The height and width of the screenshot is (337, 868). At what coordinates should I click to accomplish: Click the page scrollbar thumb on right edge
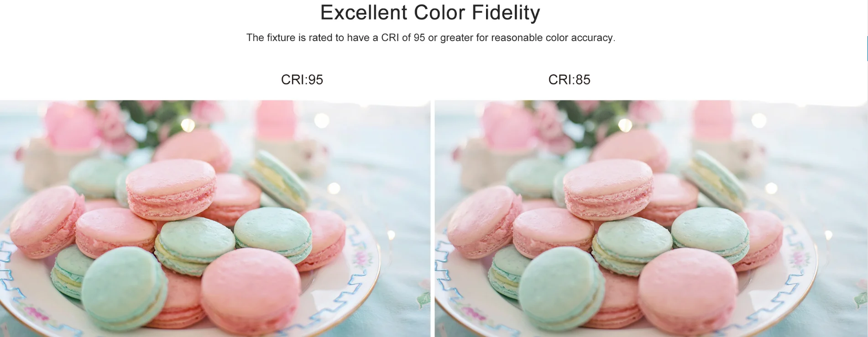coord(867,48)
